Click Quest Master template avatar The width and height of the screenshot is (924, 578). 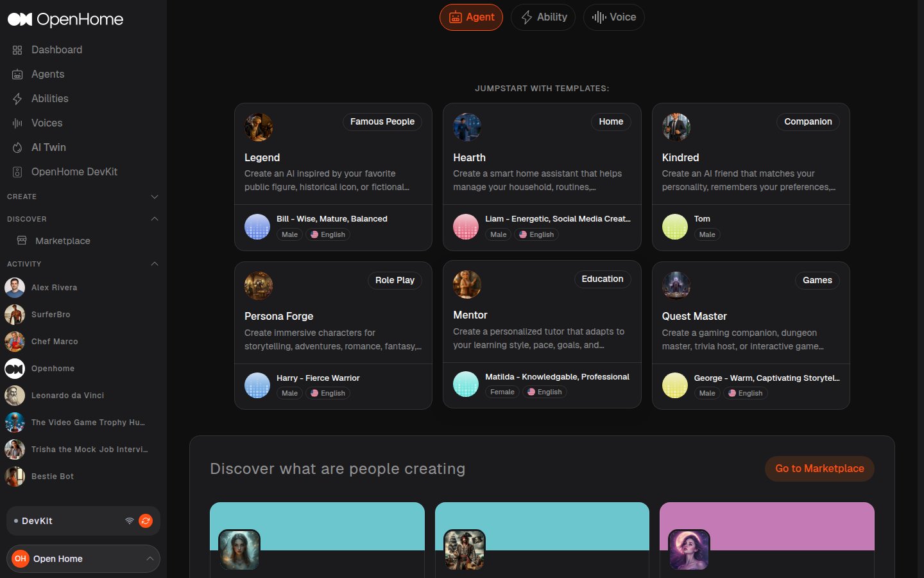point(676,286)
